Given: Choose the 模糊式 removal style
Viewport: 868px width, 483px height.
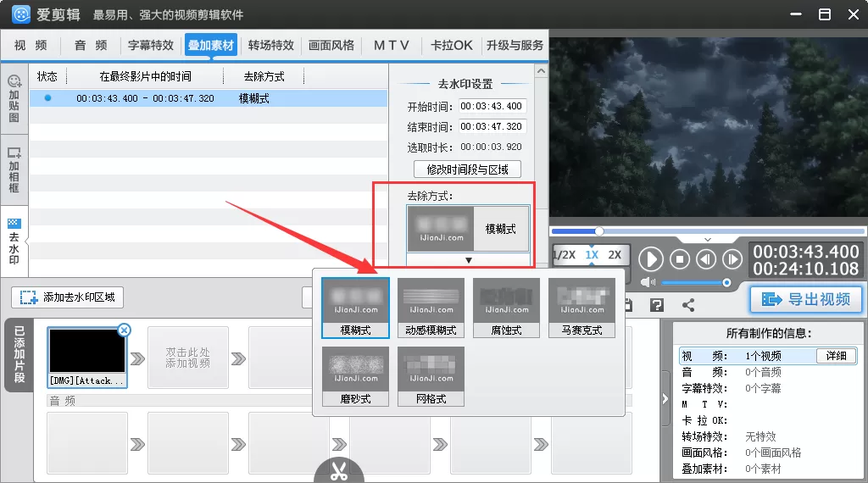Looking at the screenshot, I should tap(355, 308).
